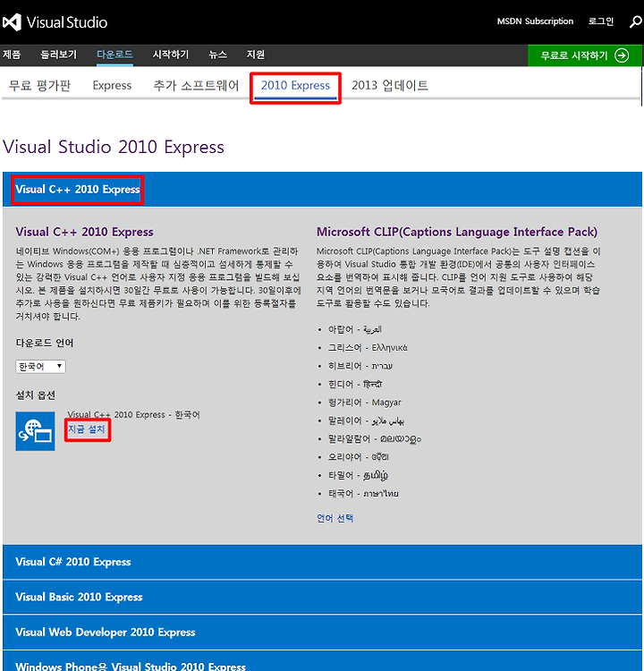Click the 타밀어 language list item
Viewport: 644px width, 671px height.
[x=358, y=475]
